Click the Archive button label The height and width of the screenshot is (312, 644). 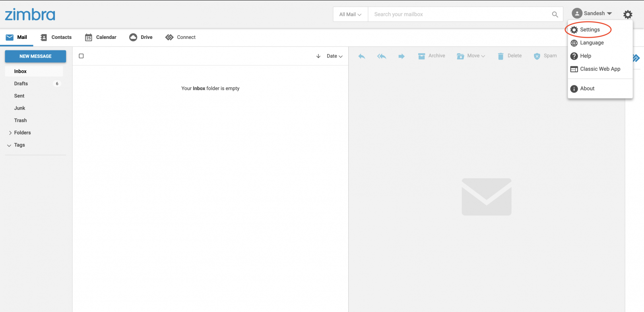(x=436, y=56)
